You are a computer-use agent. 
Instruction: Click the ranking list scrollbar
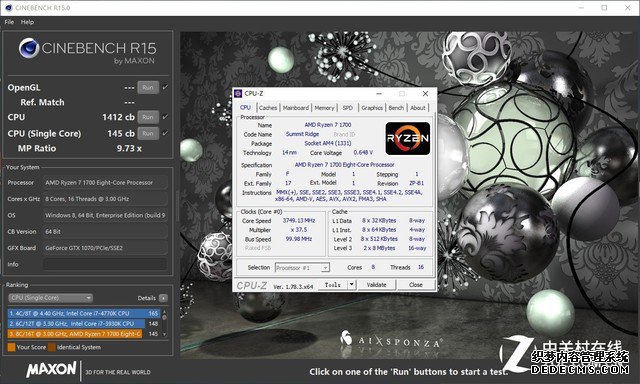pos(164,323)
